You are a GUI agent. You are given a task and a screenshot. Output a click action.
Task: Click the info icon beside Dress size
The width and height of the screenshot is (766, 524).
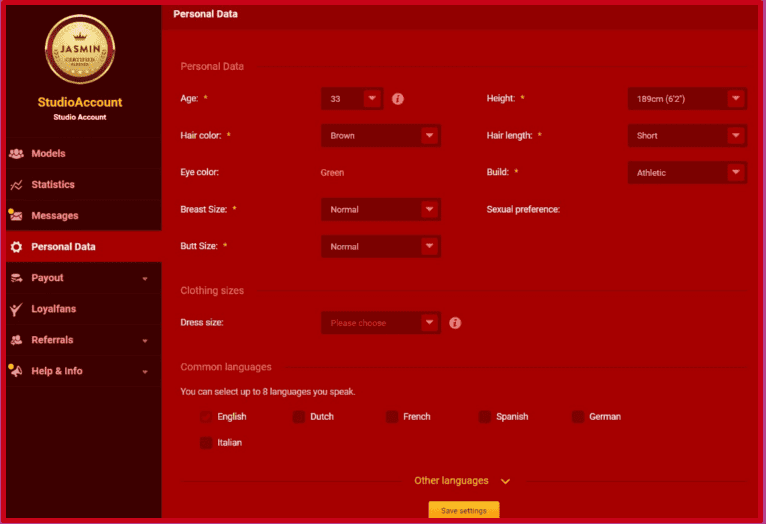pos(455,323)
